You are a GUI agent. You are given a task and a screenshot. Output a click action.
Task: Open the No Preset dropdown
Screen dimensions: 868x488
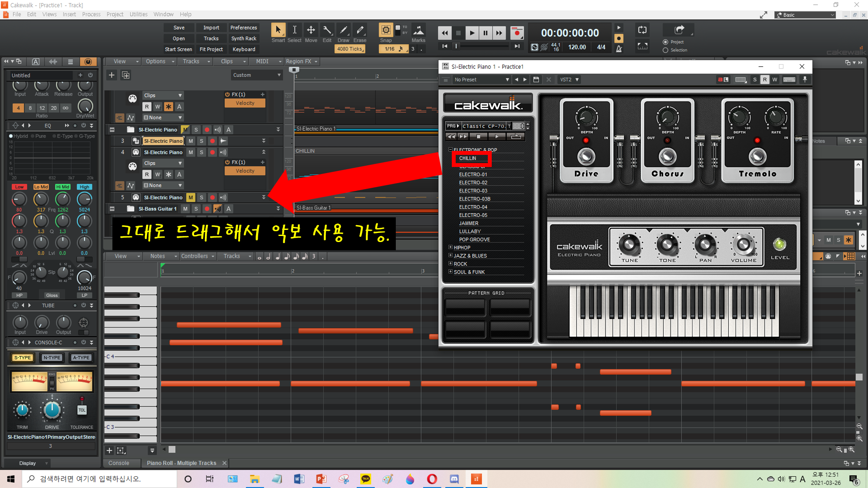[x=481, y=79]
